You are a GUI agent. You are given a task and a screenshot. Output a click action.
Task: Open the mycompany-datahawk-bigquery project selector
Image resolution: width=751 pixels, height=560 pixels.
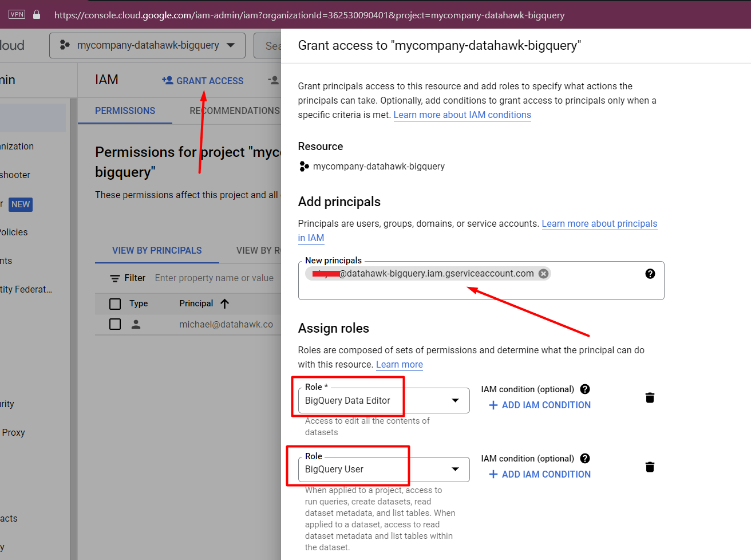pyautogui.click(x=147, y=45)
